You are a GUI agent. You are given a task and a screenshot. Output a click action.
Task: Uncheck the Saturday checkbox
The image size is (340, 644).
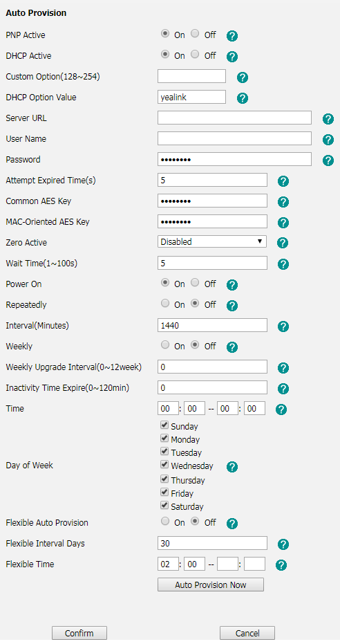(164, 505)
